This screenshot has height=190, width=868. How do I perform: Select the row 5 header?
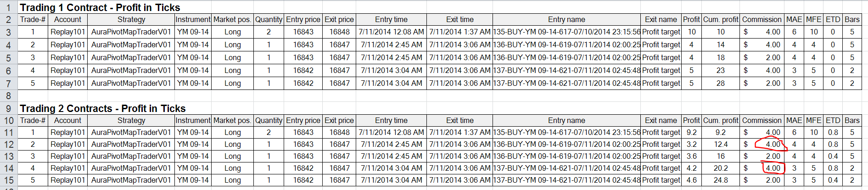coord(8,58)
